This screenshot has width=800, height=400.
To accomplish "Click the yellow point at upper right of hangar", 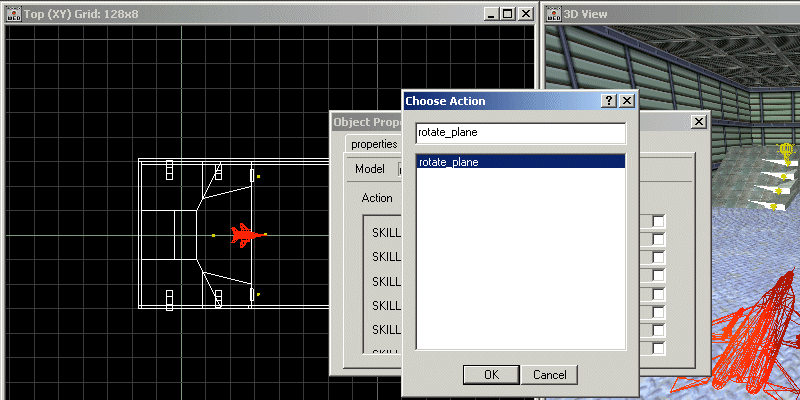I will 258,177.
